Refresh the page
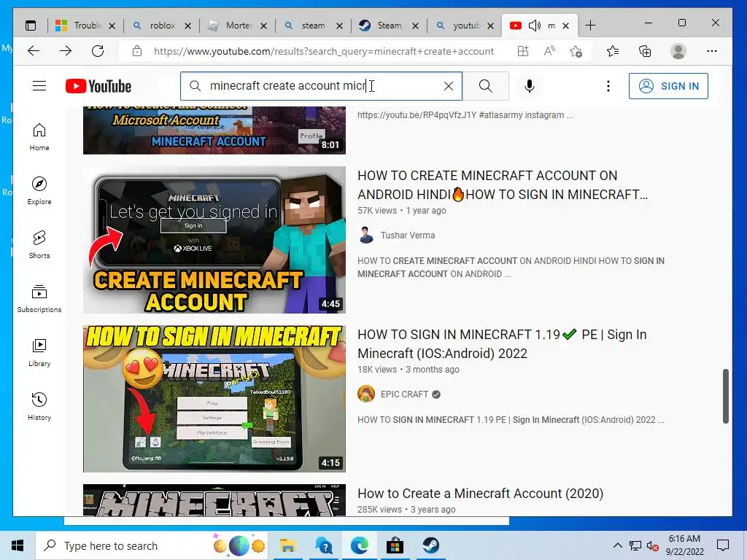This screenshot has width=747, height=560. [98, 51]
